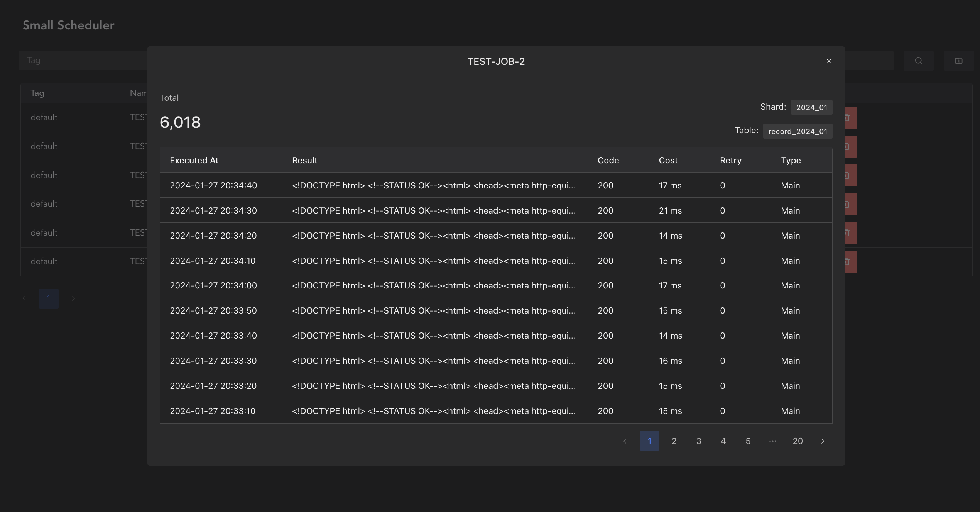
Task: Click the Executed At column header
Action: click(x=194, y=160)
